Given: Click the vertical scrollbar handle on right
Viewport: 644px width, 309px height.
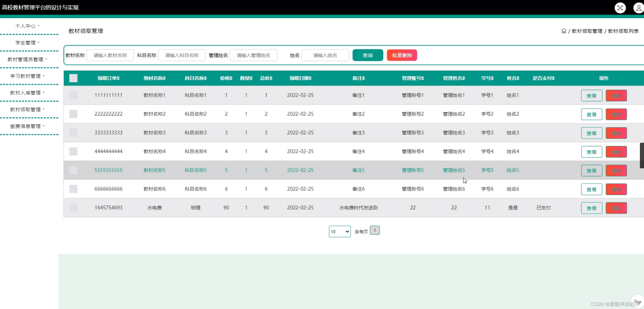Looking at the screenshot, I should [x=642, y=155].
